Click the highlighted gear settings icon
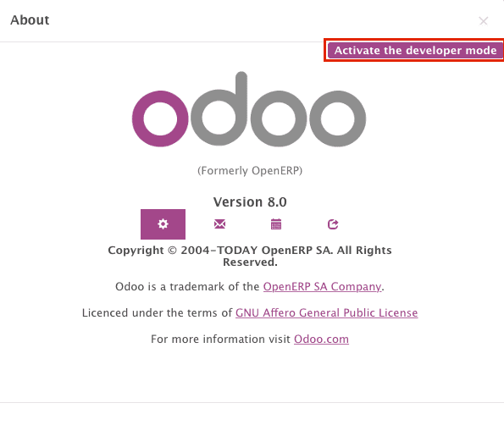Screen dimensions: 504x425 pyautogui.click(x=163, y=224)
